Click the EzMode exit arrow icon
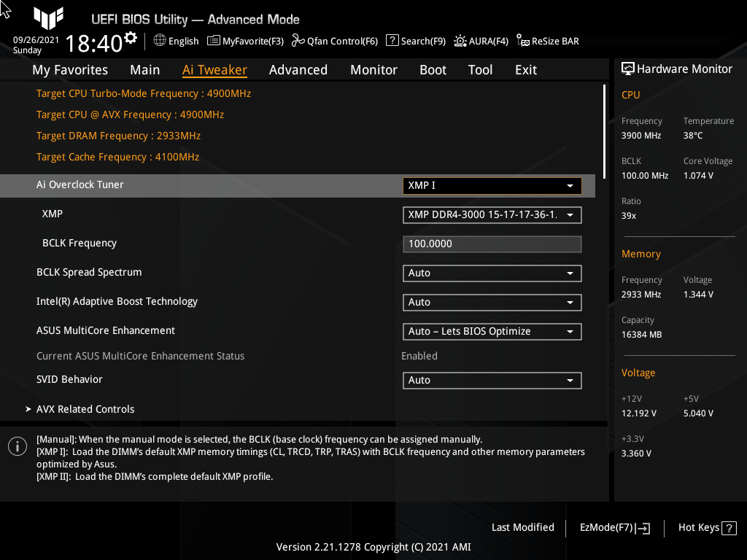Image resolution: width=747 pixels, height=560 pixels. 643,528
